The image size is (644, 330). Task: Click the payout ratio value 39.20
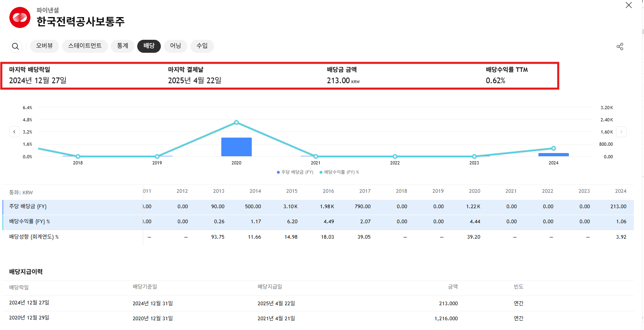click(473, 237)
